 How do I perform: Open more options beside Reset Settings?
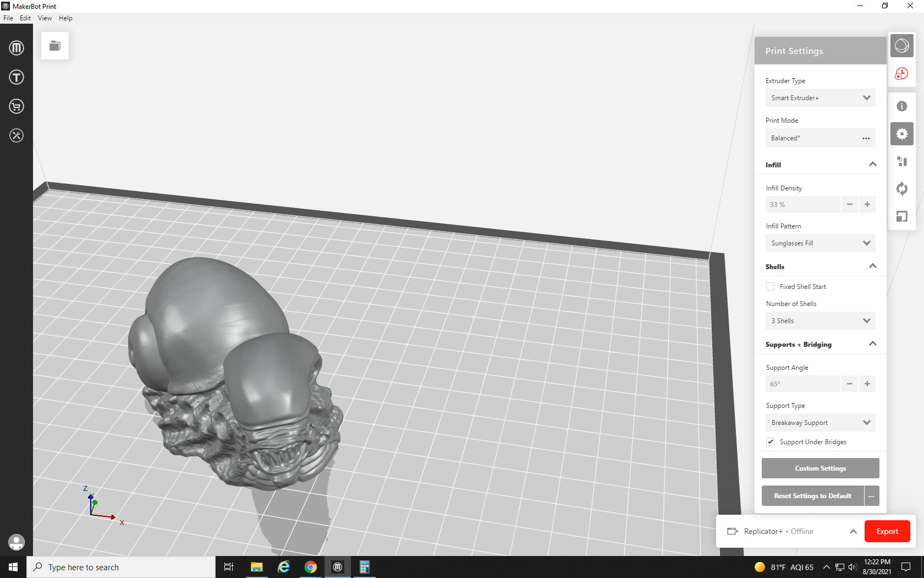872,496
